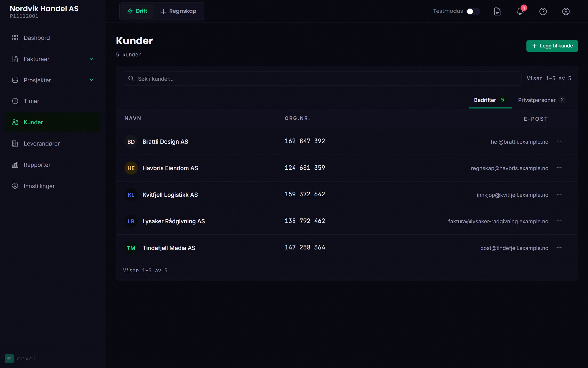
Task: Switch to Regnskap mode
Action: click(x=179, y=11)
